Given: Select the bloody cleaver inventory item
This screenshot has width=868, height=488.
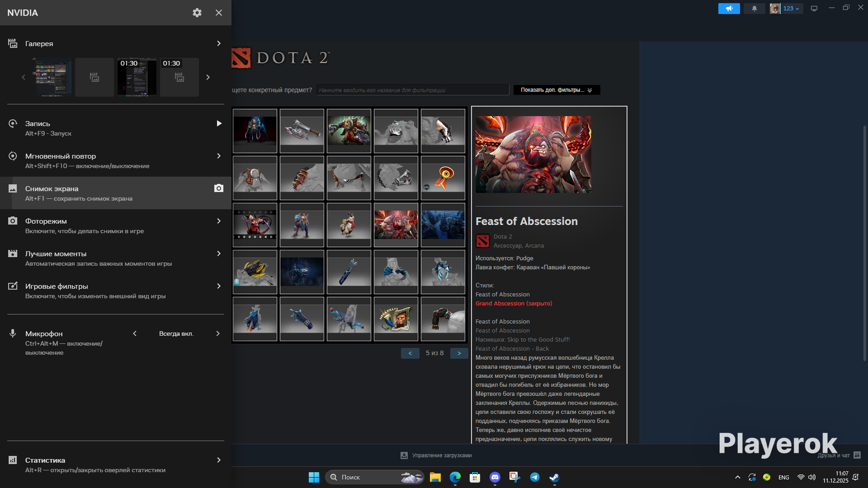Looking at the screenshot, I should pos(302,131).
